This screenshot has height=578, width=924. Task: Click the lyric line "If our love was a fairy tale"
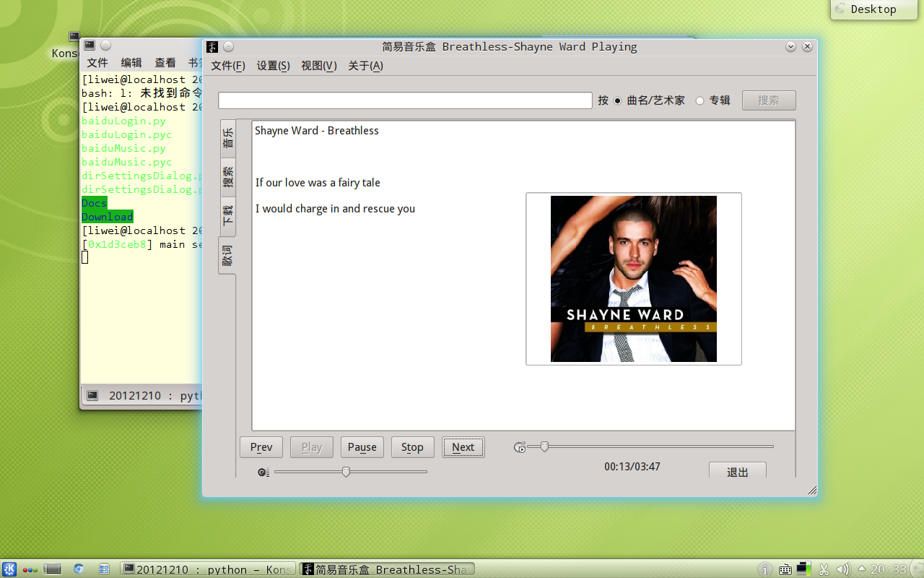pos(318,183)
